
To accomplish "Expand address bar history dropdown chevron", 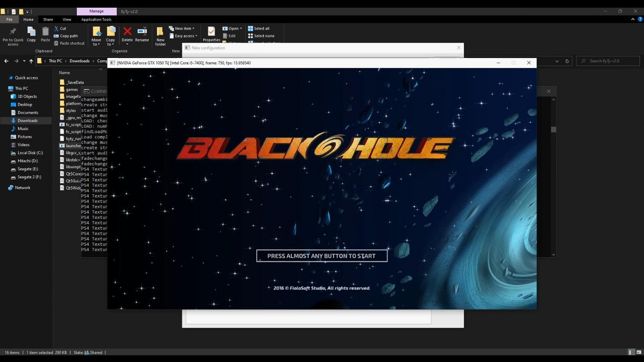I will pyautogui.click(x=557, y=61).
